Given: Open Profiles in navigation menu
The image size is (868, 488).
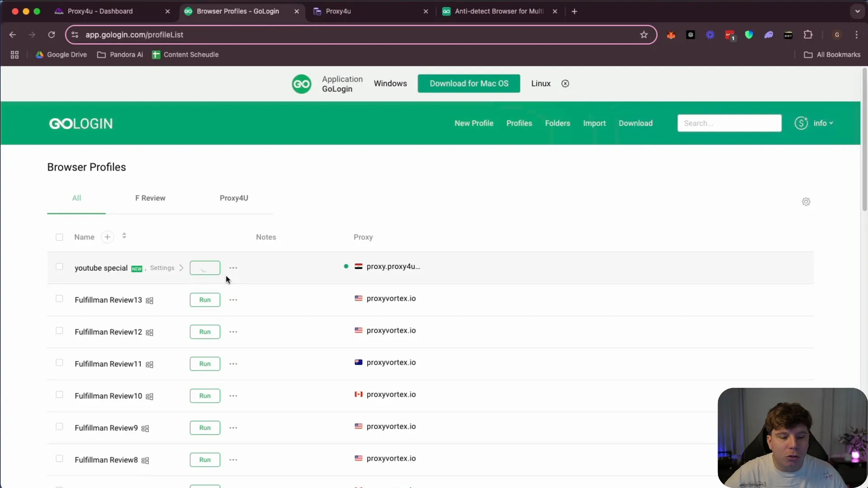Looking at the screenshot, I should pyautogui.click(x=519, y=123).
